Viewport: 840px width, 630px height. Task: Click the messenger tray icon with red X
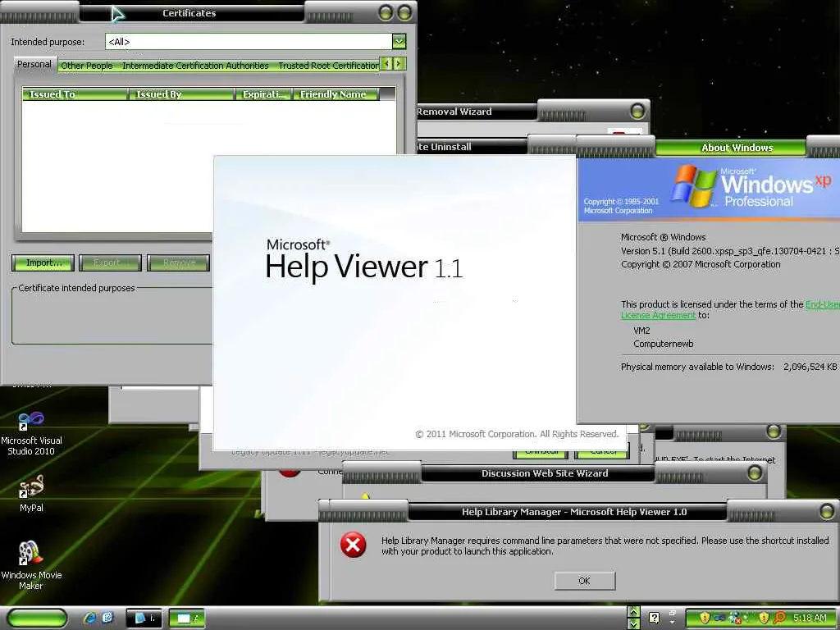[x=735, y=618]
